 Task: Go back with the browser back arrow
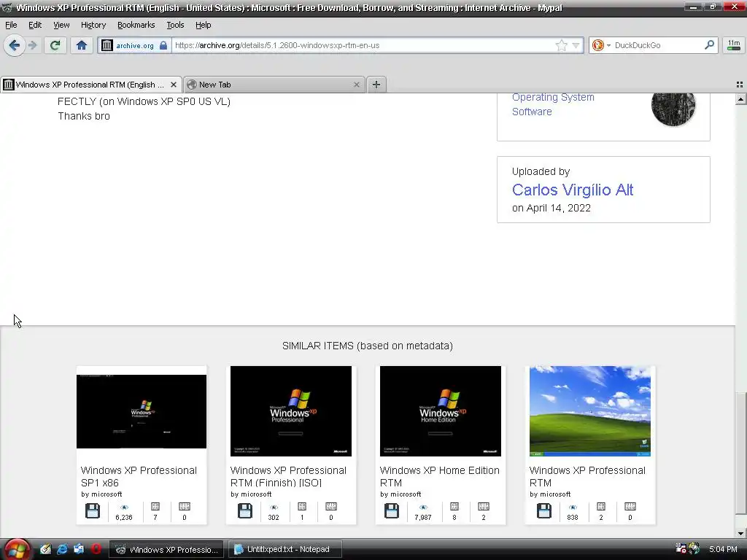click(x=15, y=45)
